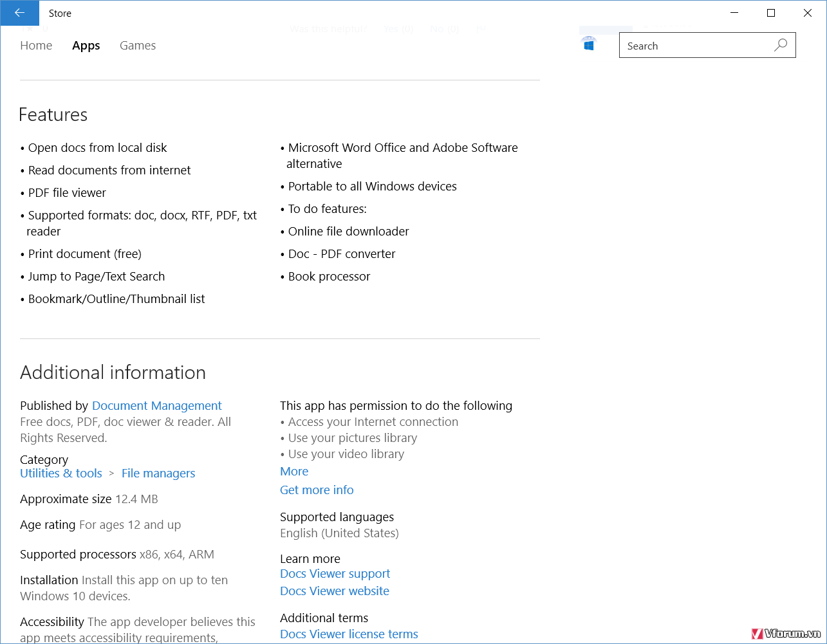Click the 'Learn more' label
827x644 pixels.
click(310, 559)
